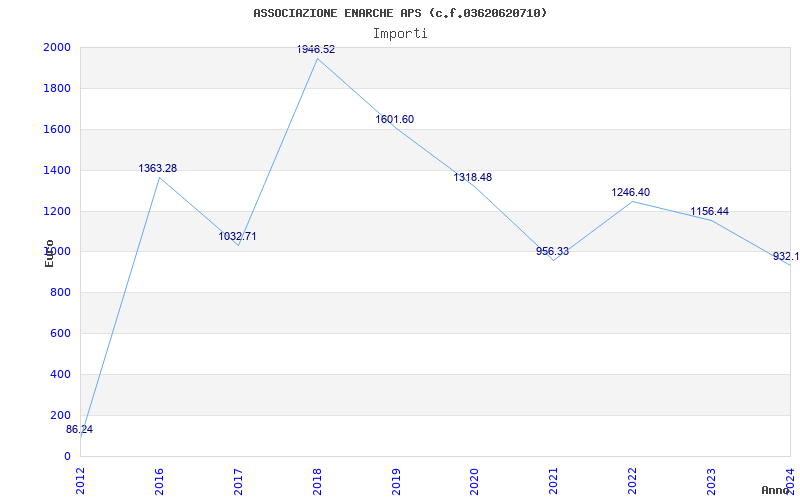Click the 1601.60 data label
This screenshot has height=500, width=800.
pyautogui.click(x=394, y=119)
